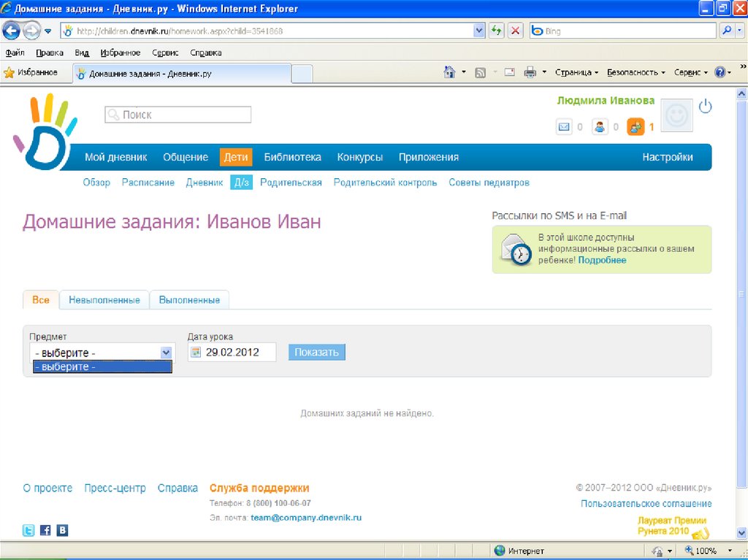Image resolution: width=748 pixels, height=560 pixels.
Task: Open the Безопасность toolbar dropdown
Action: click(x=636, y=72)
